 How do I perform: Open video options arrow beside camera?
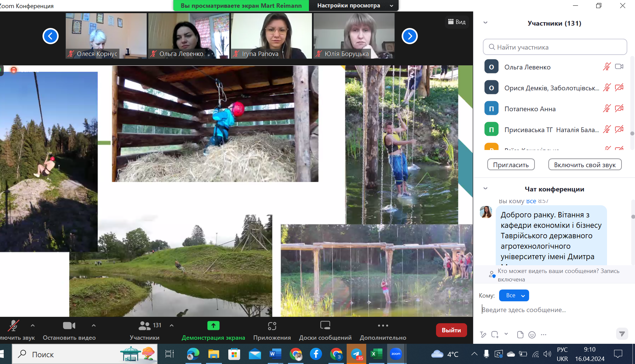point(94,326)
